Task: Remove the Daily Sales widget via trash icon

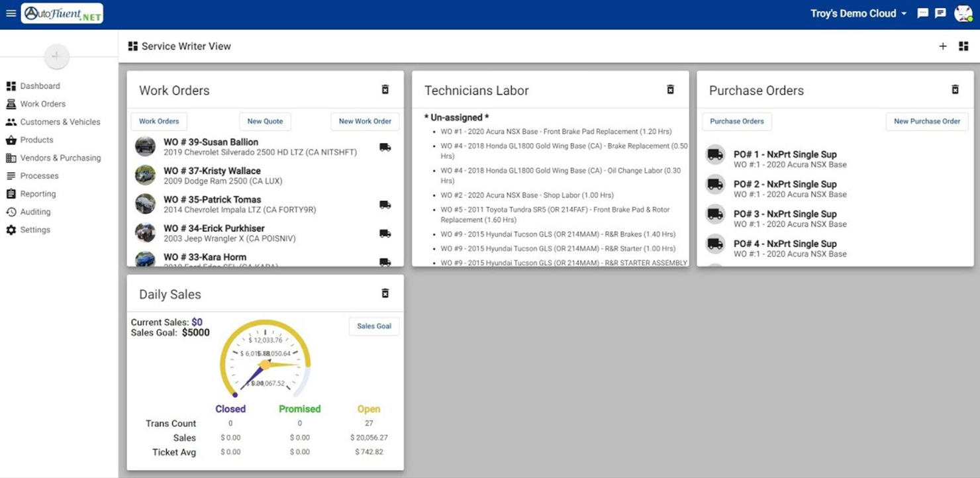Action: (x=385, y=293)
